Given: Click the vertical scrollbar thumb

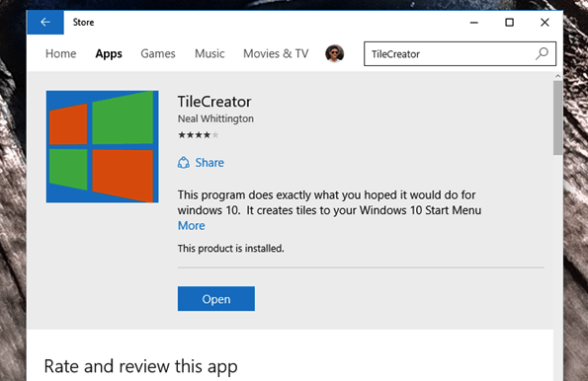Looking at the screenshot, I should point(558,117).
